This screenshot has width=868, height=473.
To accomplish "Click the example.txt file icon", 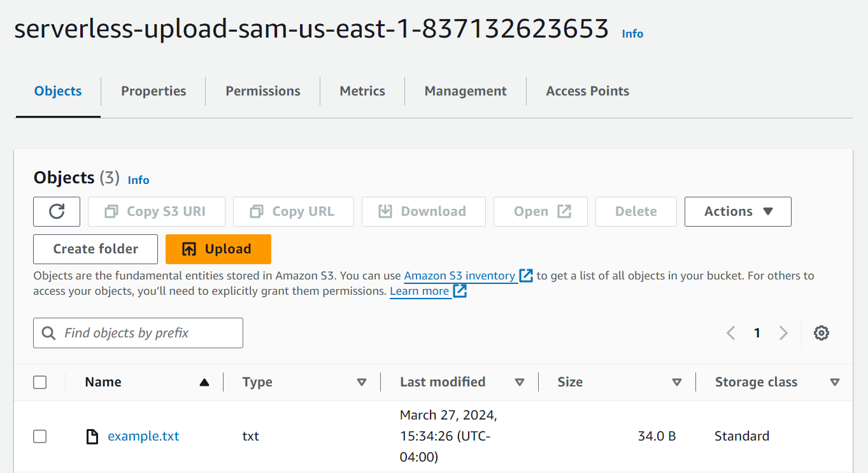I will point(92,436).
